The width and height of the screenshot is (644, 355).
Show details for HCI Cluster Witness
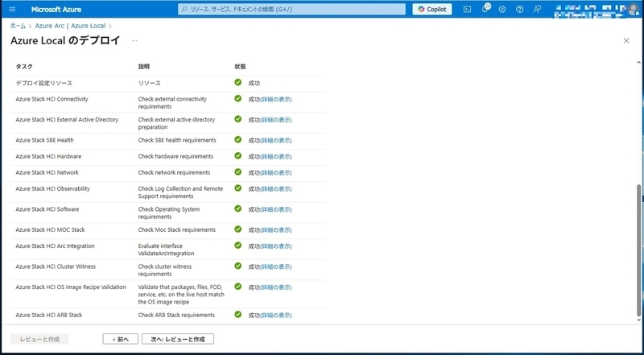[276, 266]
